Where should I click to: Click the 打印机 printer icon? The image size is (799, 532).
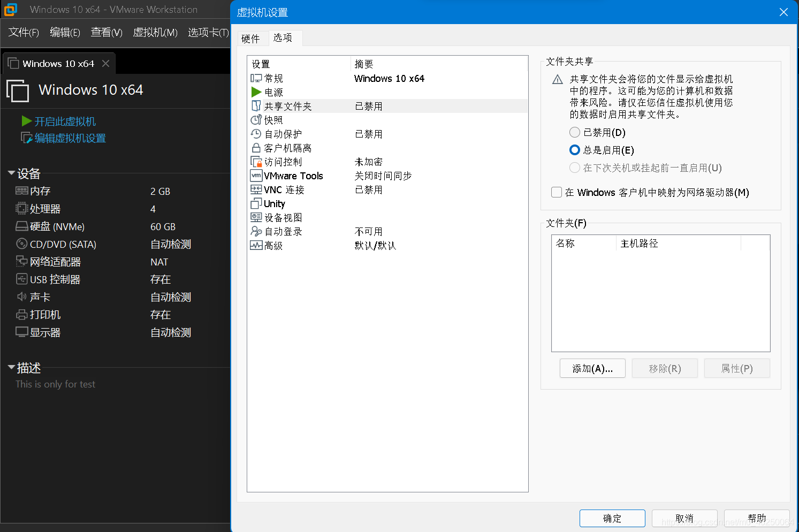click(x=21, y=314)
